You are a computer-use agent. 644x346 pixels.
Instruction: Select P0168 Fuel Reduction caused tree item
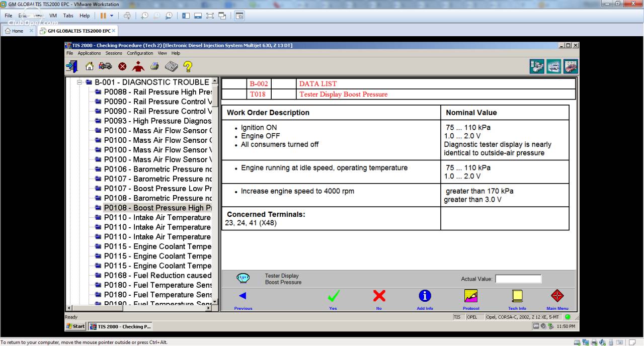(x=157, y=275)
